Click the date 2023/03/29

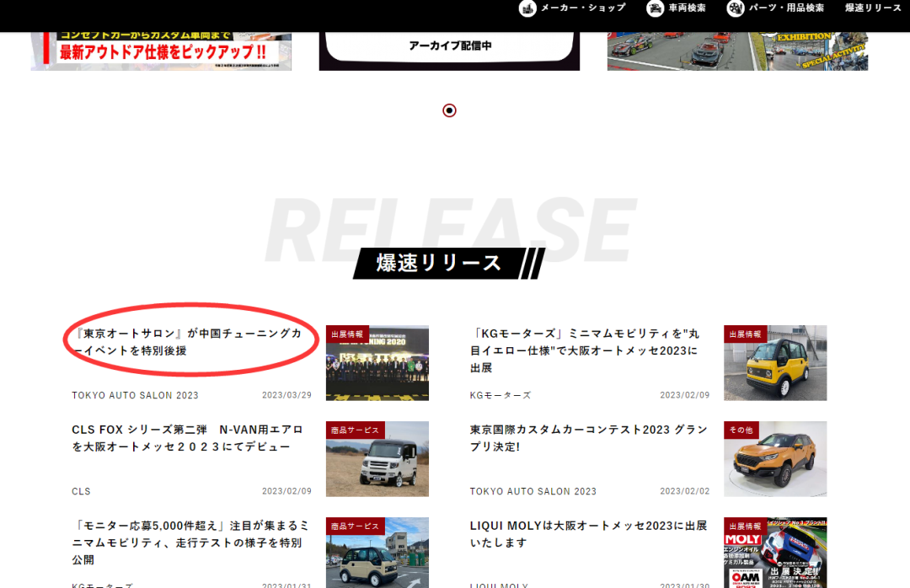(286, 395)
